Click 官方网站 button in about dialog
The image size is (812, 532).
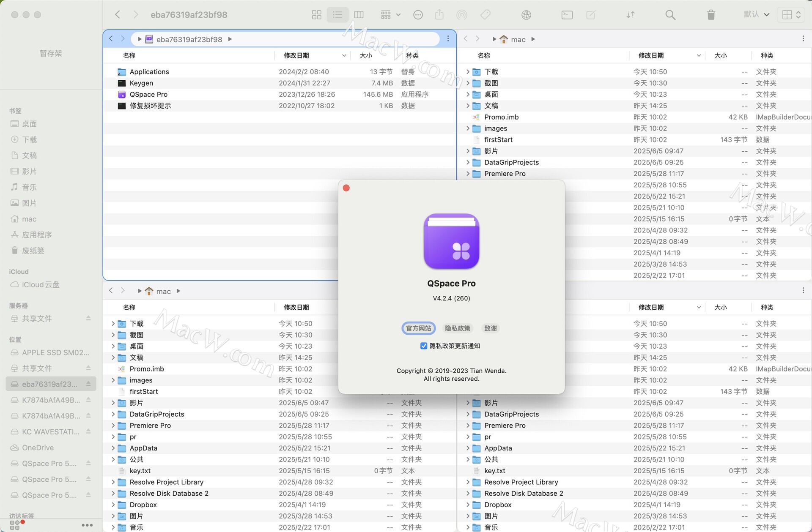[419, 328]
